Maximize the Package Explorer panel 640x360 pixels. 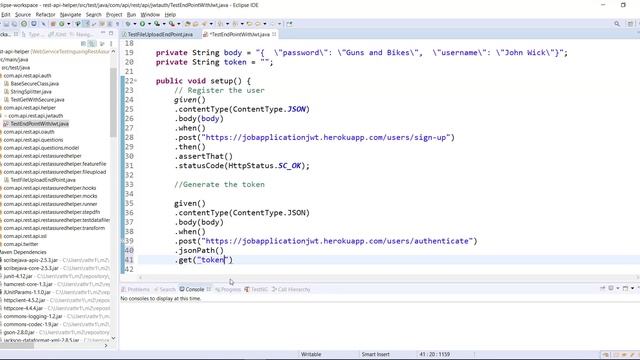click(111, 33)
